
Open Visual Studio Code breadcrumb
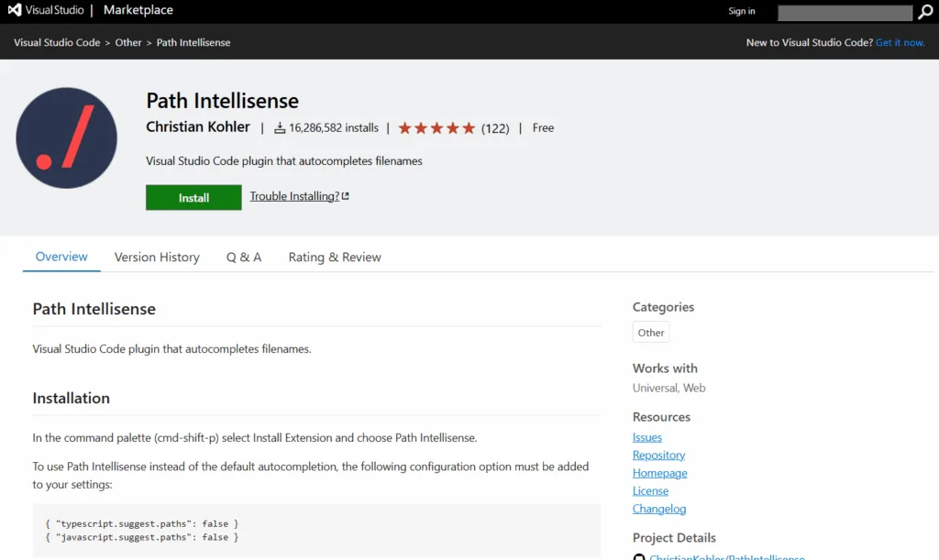[x=57, y=42]
